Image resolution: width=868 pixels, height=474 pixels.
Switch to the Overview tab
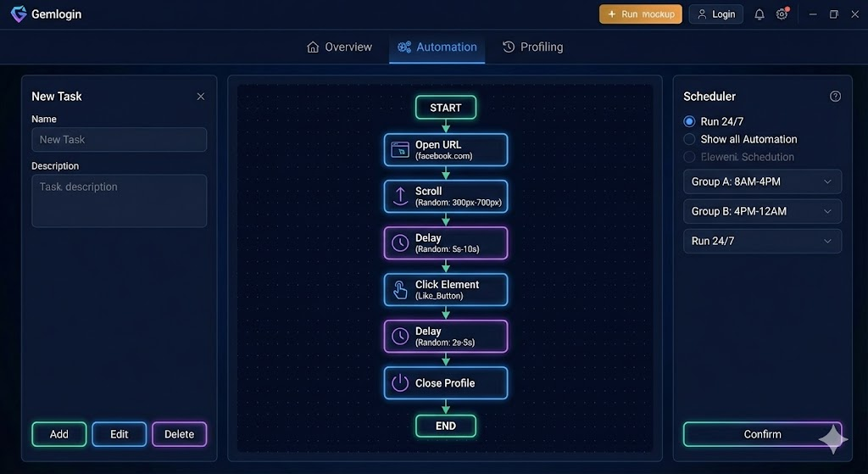click(x=339, y=47)
